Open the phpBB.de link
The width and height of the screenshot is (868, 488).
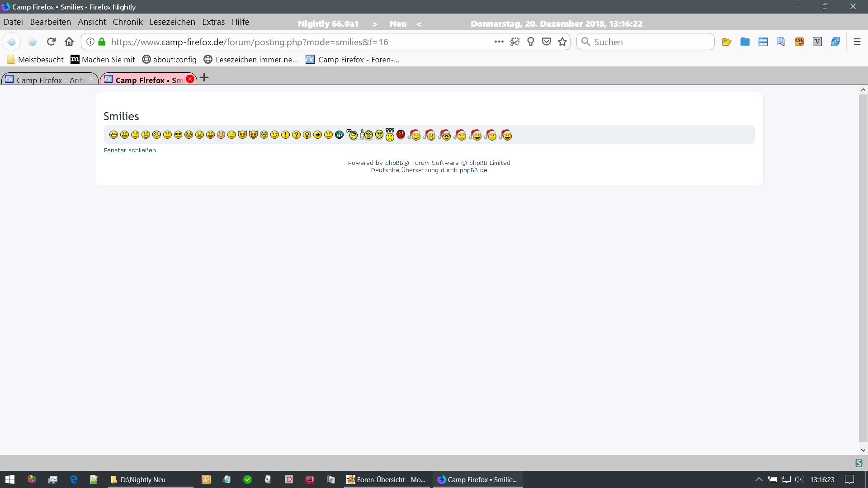(x=473, y=170)
